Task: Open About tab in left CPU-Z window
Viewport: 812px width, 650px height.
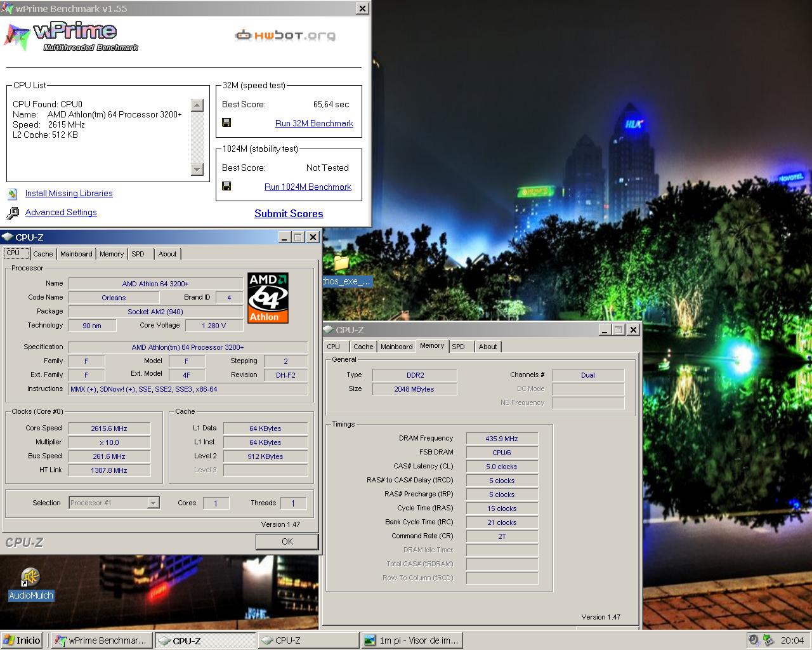Action: [167, 254]
